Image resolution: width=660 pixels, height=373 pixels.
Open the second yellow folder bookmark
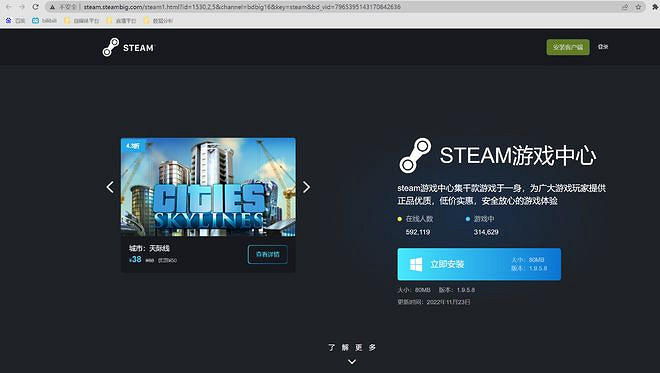pos(121,20)
